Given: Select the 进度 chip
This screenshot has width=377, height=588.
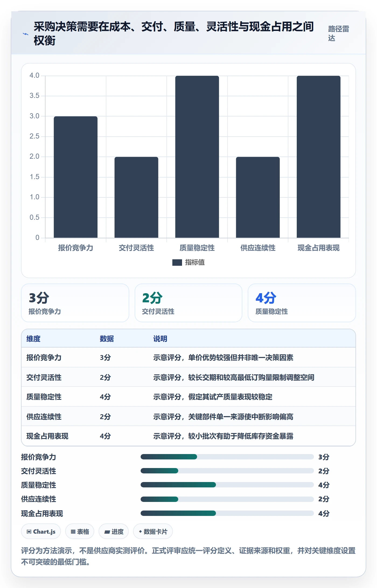Looking at the screenshot, I should tap(114, 532).
